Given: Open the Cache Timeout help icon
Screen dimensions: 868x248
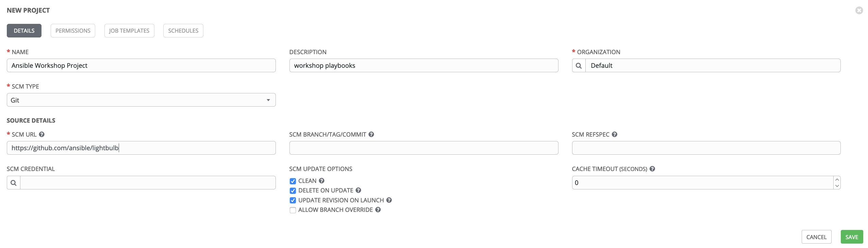Looking at the screenshot, I should (652, 169).
